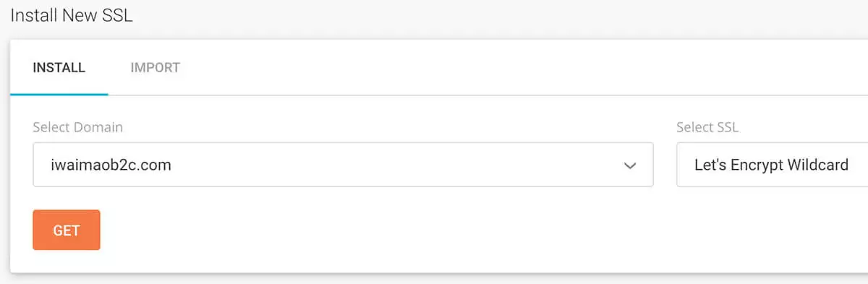The width and height of the screenshot is (868, 284).
Task: Expand the domain dropdown chevron arrow
Action: tap(630, 165)
